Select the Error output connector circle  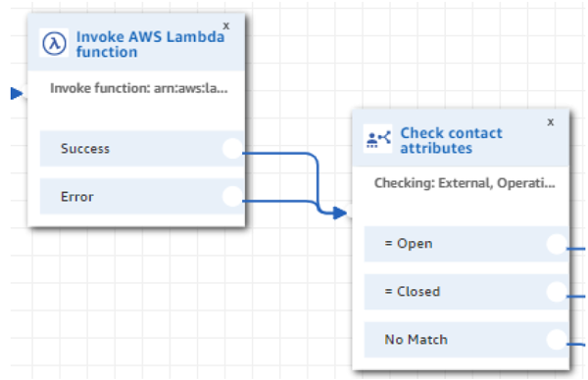coord(232,197)
